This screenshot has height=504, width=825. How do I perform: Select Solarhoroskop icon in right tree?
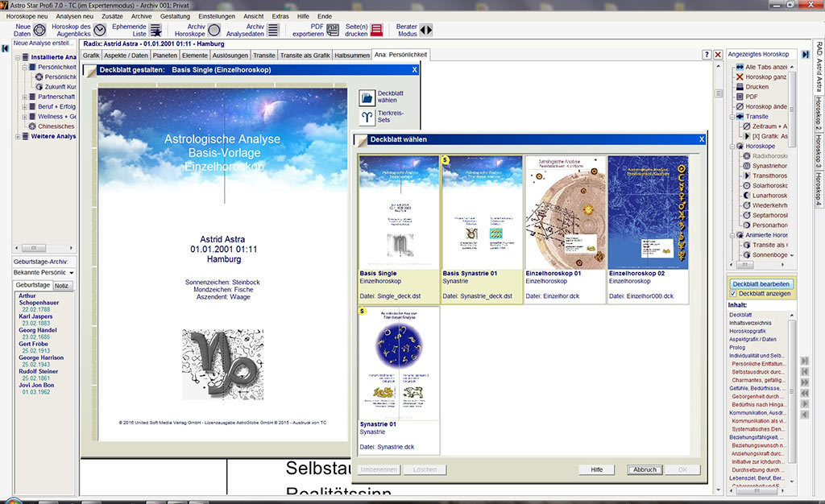tap(747, 185)
